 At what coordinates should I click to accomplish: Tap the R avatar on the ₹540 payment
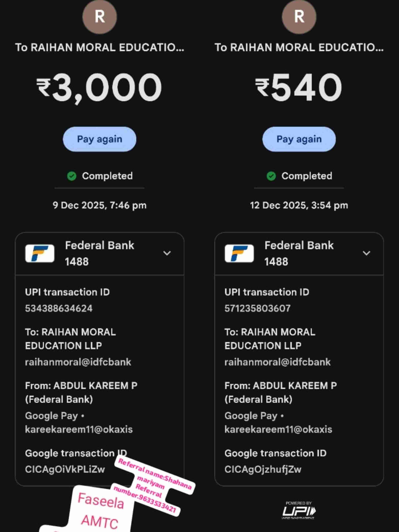click(299, 16)
